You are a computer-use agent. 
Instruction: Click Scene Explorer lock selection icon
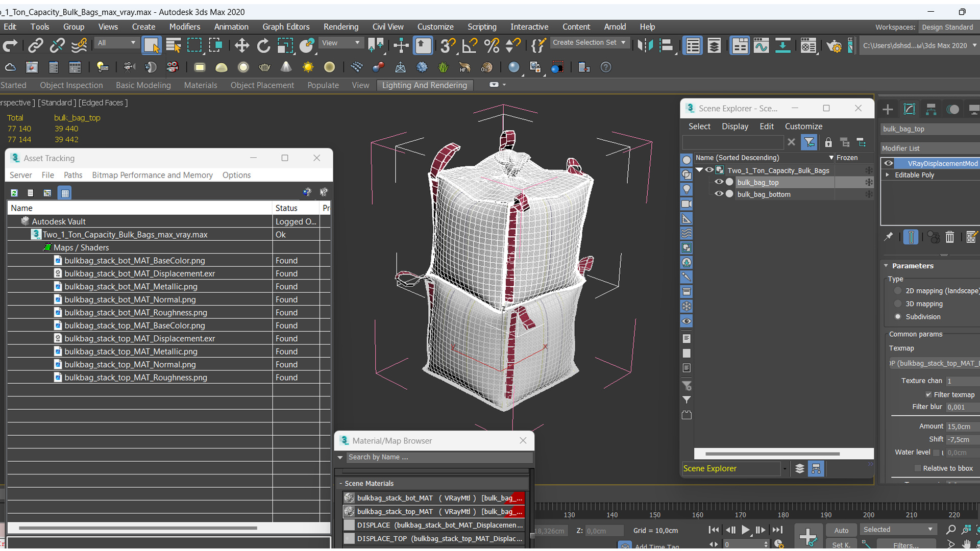click(828, 142)
